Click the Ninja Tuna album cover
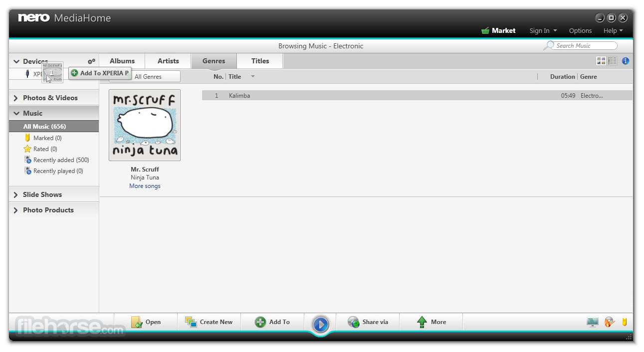 tap(145, 125)
